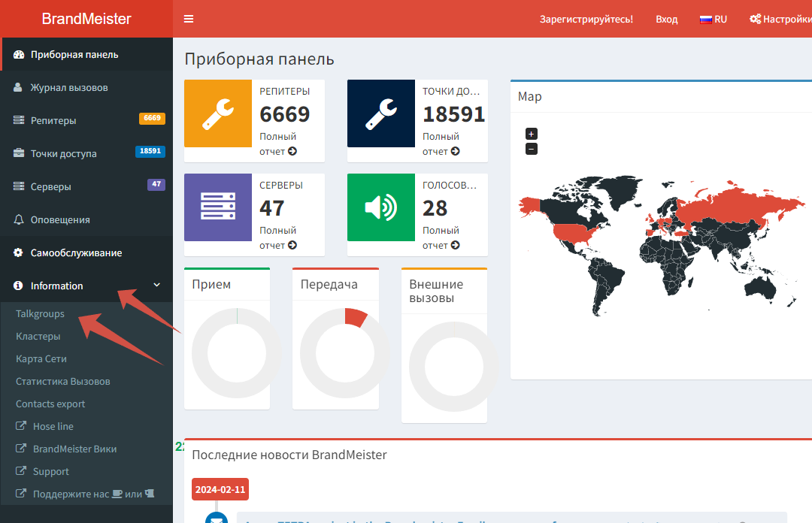Open Серверы in sidebar
The image size is (812, 523).
pyautogui.click(x=86, y=187)
